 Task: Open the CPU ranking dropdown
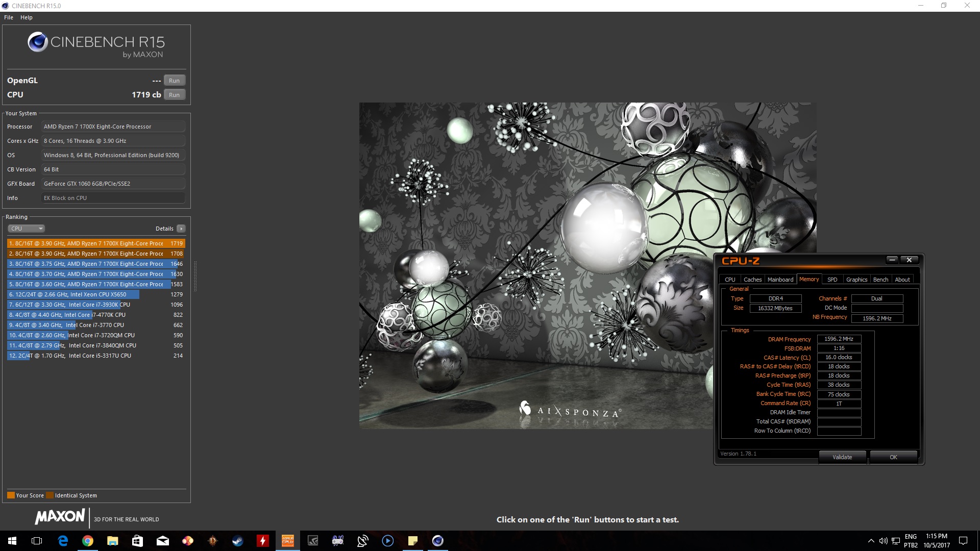tap(27, 229)
